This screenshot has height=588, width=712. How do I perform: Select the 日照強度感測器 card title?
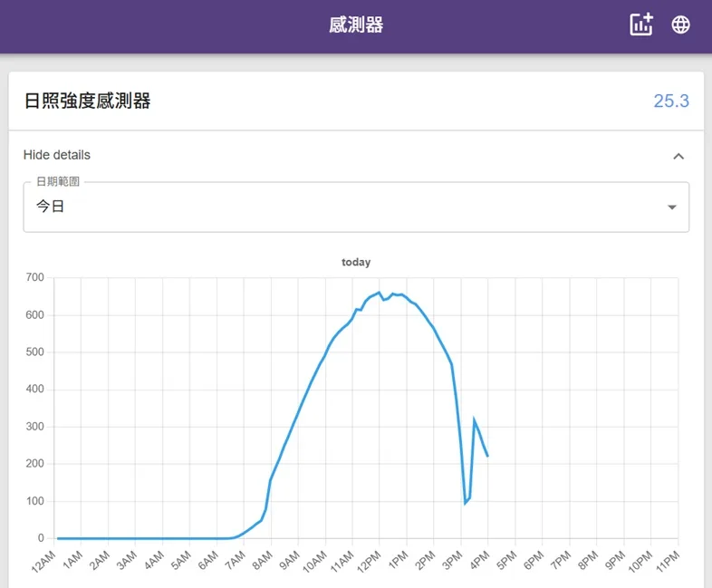click(x=87, y=101)
